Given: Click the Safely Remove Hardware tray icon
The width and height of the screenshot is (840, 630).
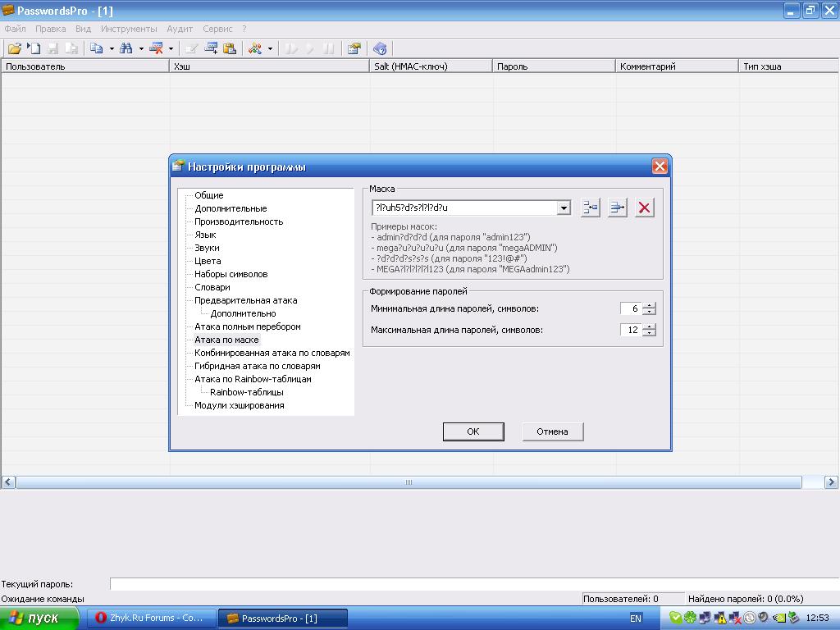Looking at the screenshot, I should pyautogui.click(x=793, y=618).
